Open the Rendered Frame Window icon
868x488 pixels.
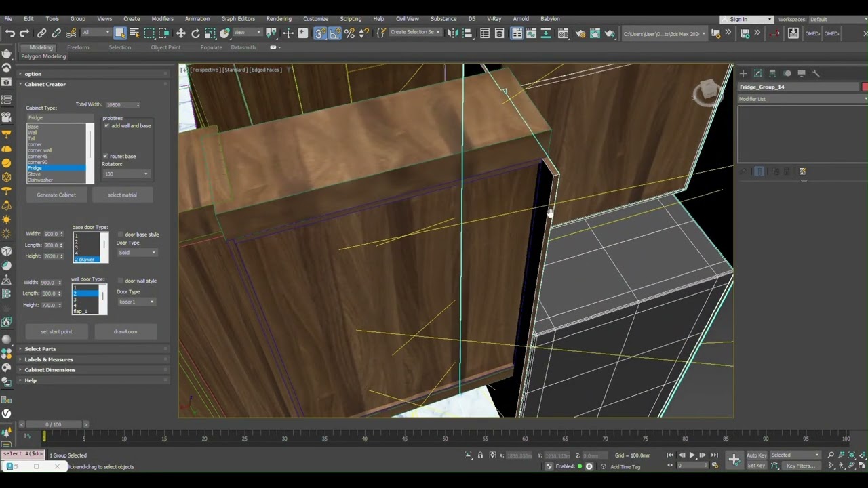(595, 33)
